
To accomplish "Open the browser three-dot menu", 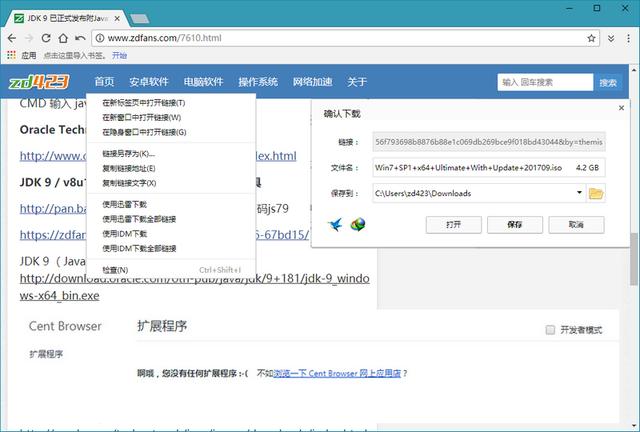I will point(628,38).
